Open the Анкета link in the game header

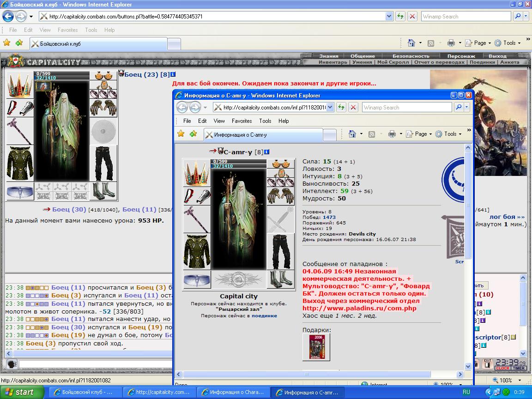pyautogui.click(x=510, y=62)
